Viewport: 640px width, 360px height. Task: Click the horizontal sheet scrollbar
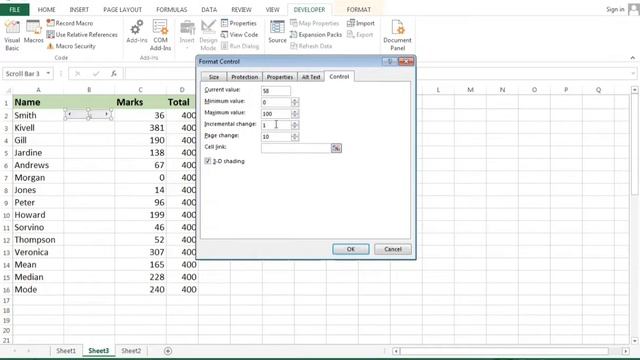click(x=504, y=351)
